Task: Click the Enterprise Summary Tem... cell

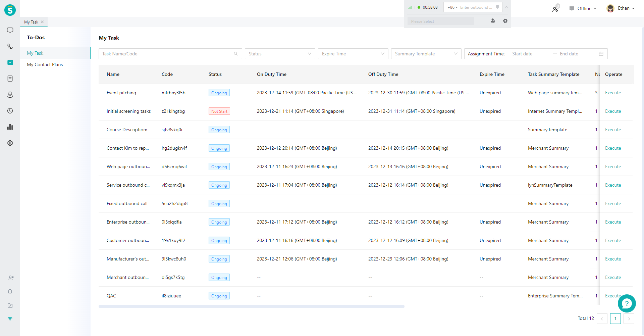Action: [555, 296]
